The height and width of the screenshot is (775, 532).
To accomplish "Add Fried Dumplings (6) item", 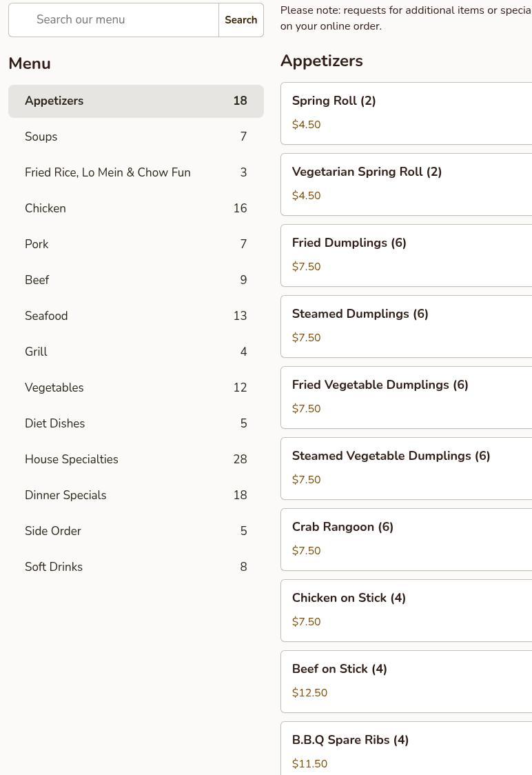I will pyautogui.click(x=406, y=256).
